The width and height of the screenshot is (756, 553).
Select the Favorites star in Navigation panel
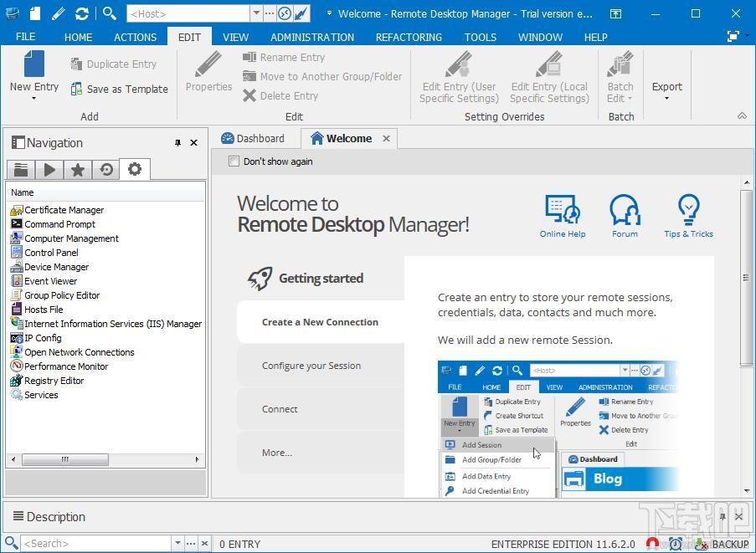click(77, 169)
